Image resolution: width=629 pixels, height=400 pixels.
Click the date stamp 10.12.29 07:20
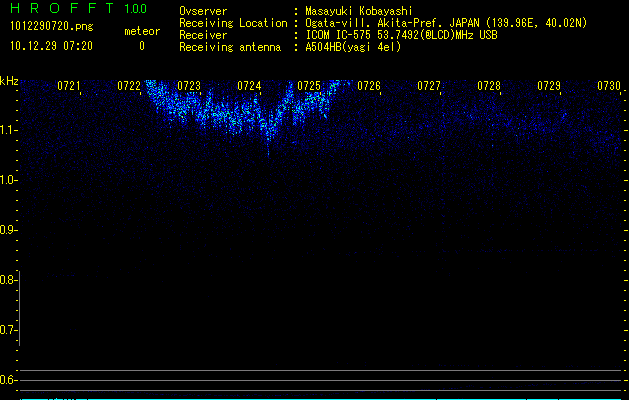point(51,46)
